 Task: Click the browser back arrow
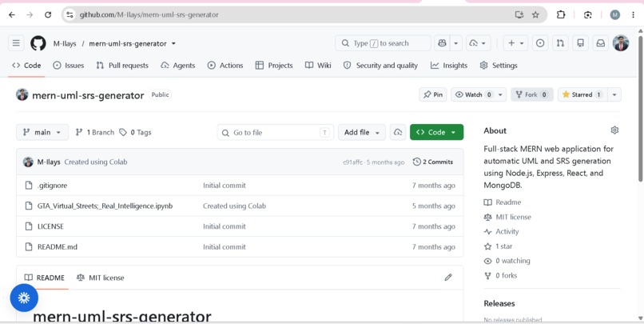pos(12,15)
